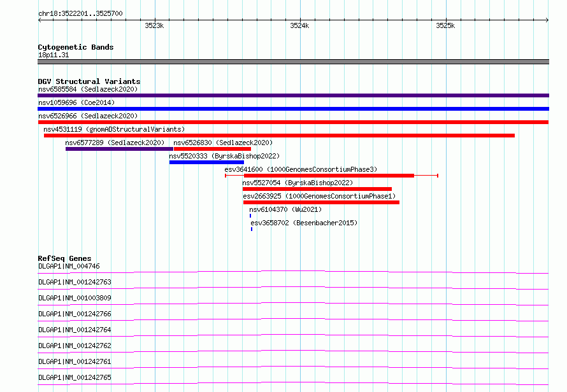Select the magenta NM_001003809 intron line
The width and height of the screenshot is (567, 392).
293,304
